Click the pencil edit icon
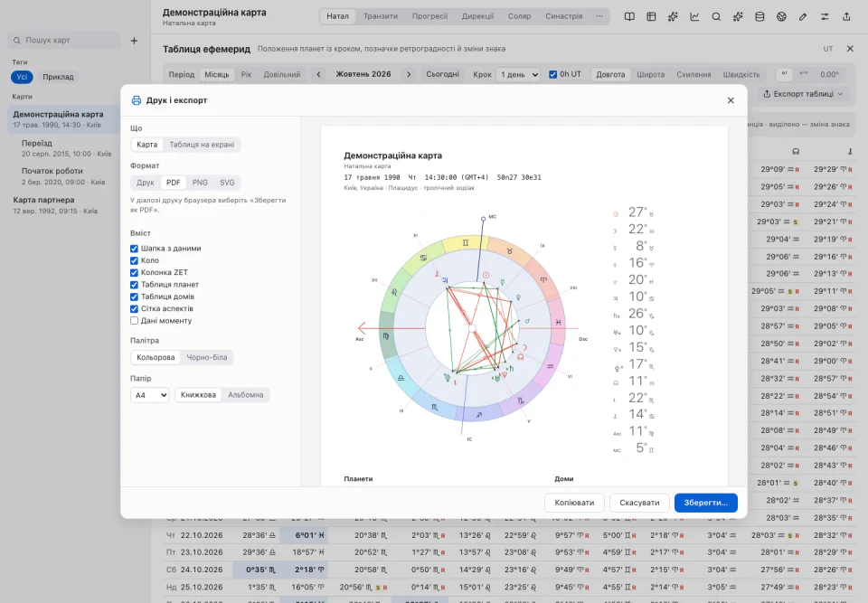 803,16
